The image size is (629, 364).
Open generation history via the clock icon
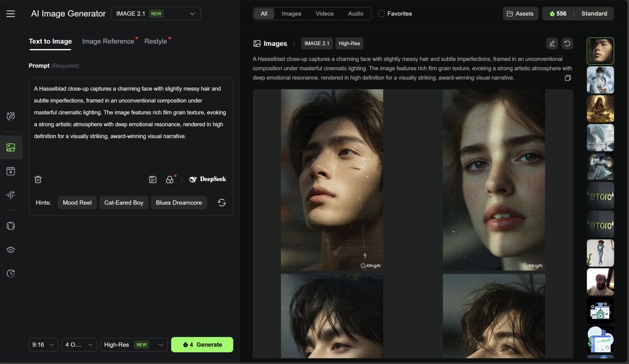(x=11, y=273)
